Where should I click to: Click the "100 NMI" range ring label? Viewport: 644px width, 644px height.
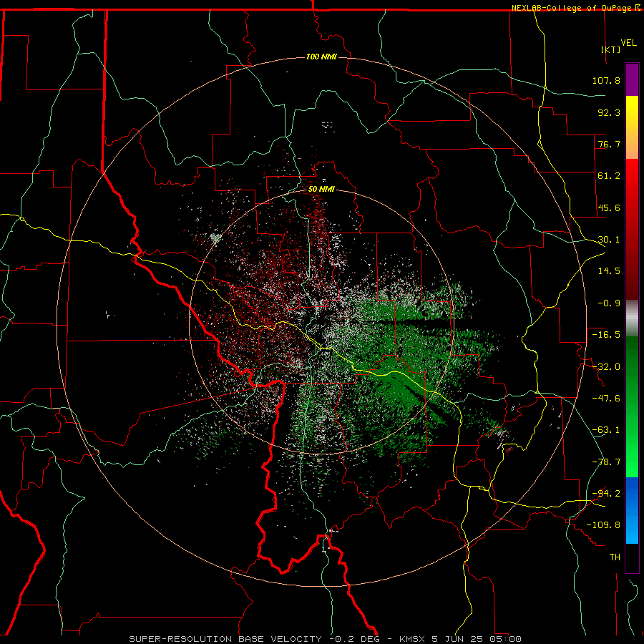321,57
